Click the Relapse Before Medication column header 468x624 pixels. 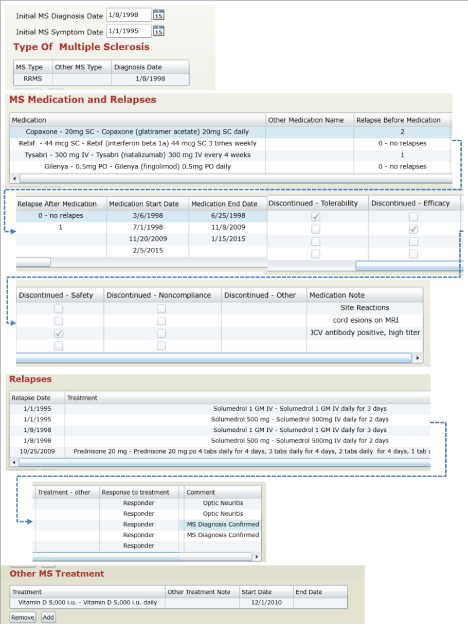pos(402,120)
